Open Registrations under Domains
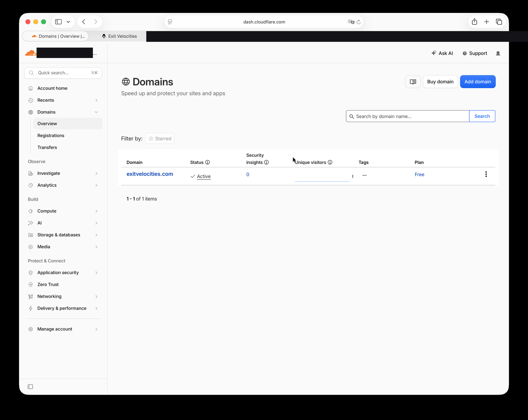 (x=51, y=136)
